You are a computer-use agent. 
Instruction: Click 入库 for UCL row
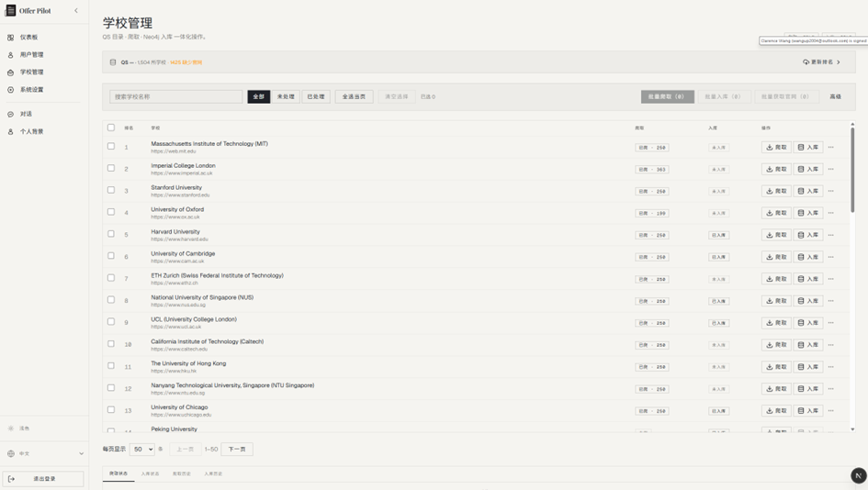point(807,322)
